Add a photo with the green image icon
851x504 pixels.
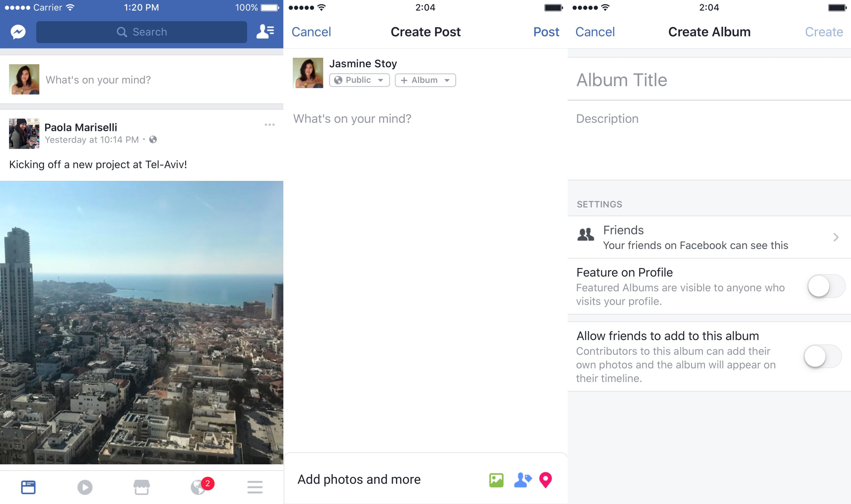pyautogui.click(x=496, y=480)
